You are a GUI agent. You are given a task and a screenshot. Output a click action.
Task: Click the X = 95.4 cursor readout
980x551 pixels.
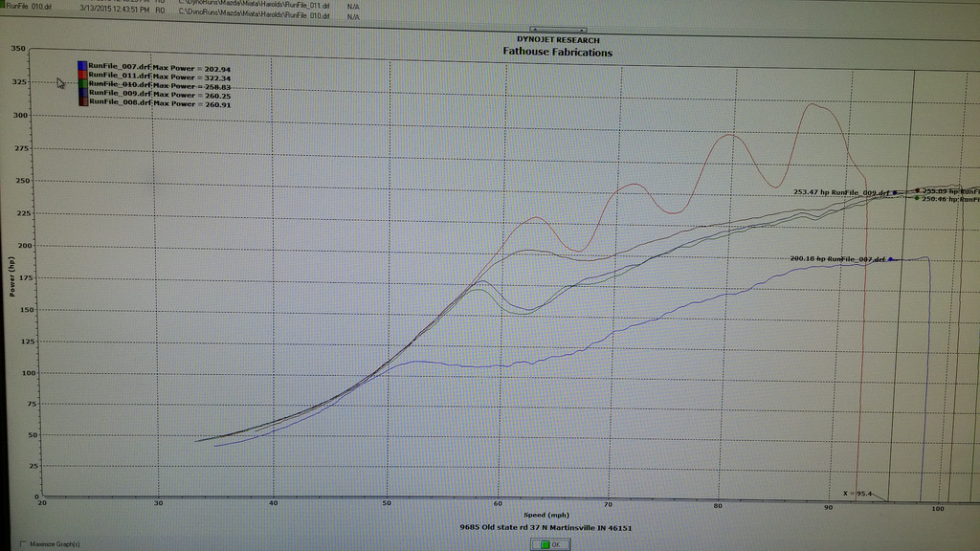click(x=857, y=494)
